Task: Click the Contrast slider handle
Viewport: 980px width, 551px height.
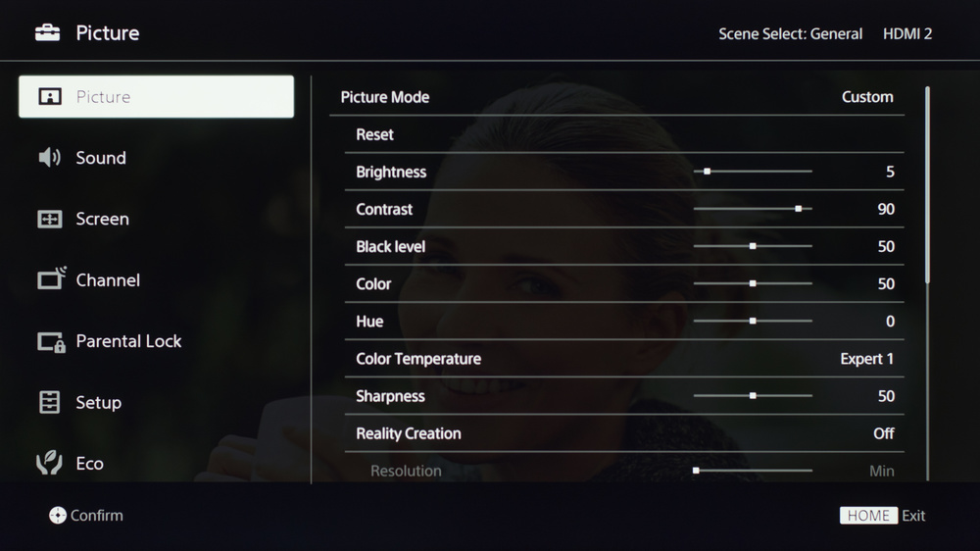Action: pyautogui.click(x=798, y=209)
